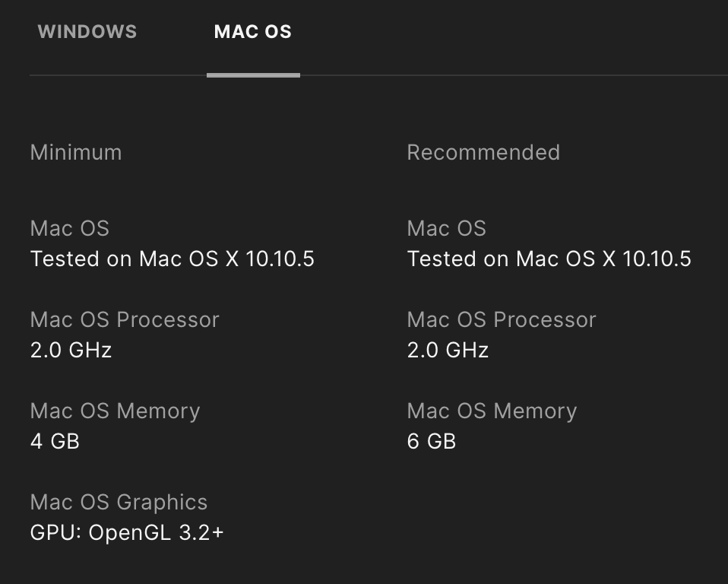
Task: Select minimum Tested on Mac OS X 10.10.5
Action: click(x=173, y=259)
